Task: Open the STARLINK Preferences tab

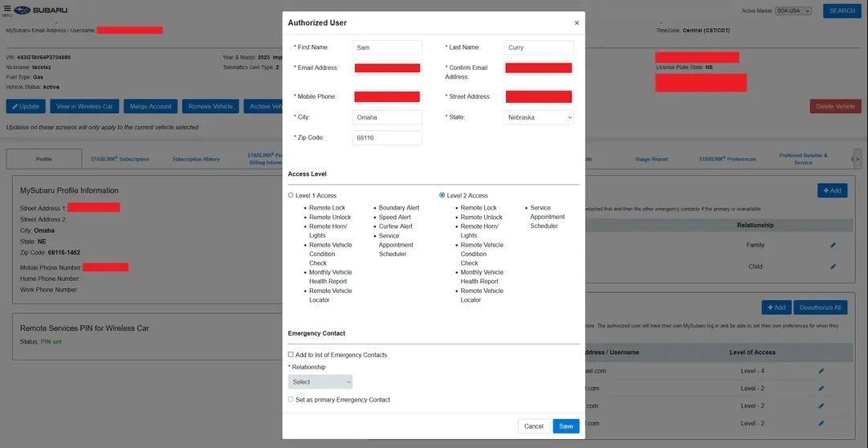Action: tap(727, 159)
